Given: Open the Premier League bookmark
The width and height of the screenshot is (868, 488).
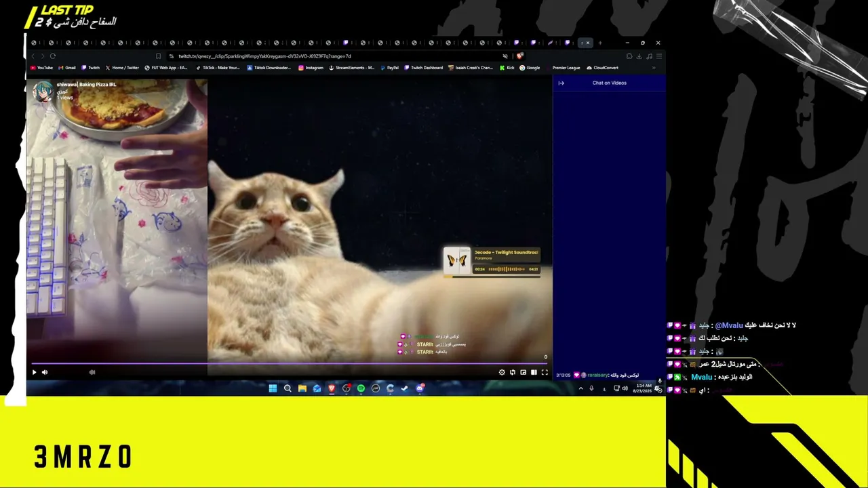Looking at the screenshot, I should pyautogui.click(x=564, y=68).
